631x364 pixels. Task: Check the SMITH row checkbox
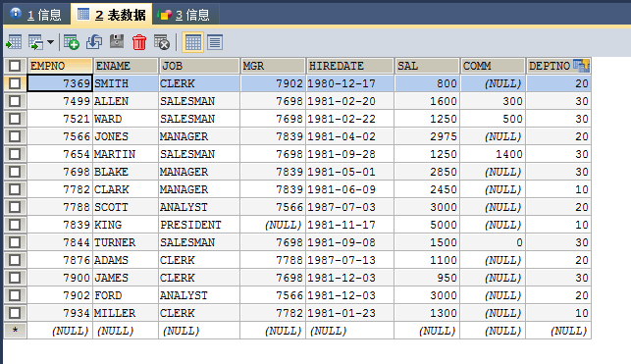pos(15,83)
